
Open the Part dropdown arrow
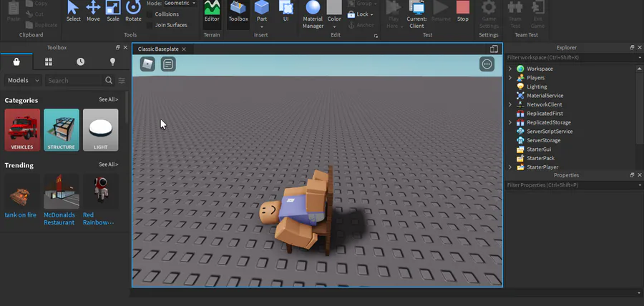262,26
